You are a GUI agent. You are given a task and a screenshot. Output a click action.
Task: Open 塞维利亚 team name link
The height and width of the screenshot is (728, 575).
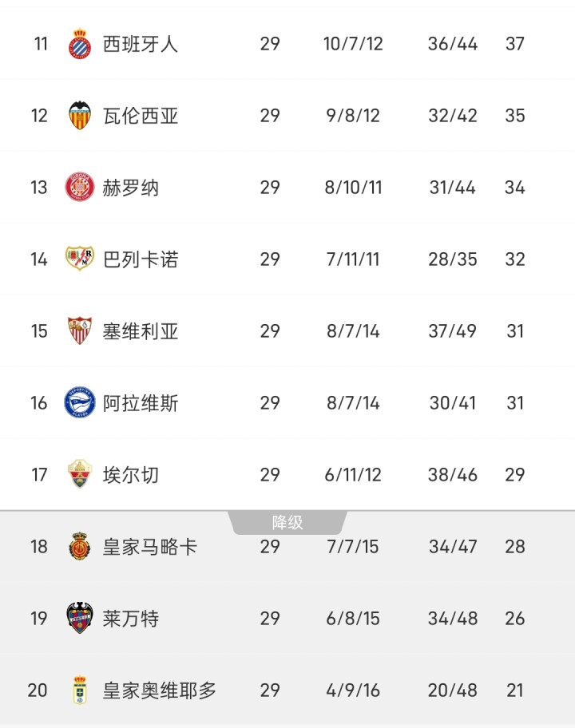(x=141, y=331)
